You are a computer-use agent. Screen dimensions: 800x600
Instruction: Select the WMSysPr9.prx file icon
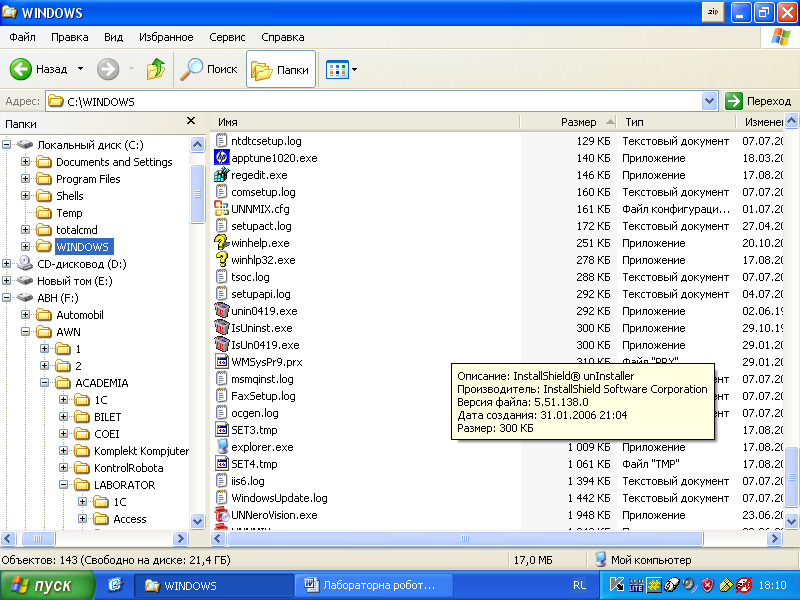[x=221, y=362]
